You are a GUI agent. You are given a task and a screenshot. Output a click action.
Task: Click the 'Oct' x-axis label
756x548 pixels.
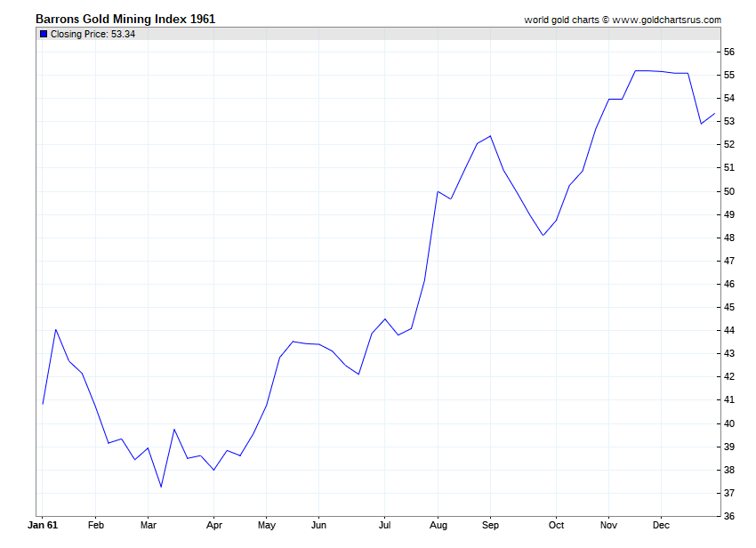pos(556,525)
